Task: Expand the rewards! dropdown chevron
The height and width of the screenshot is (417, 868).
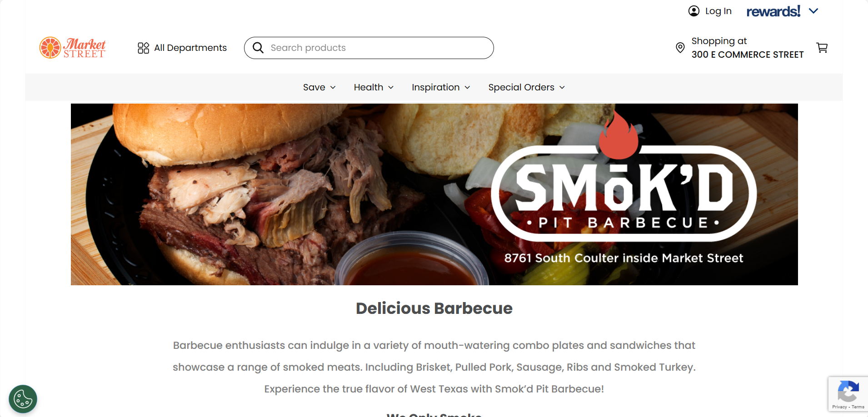Action: coord(813,11)
